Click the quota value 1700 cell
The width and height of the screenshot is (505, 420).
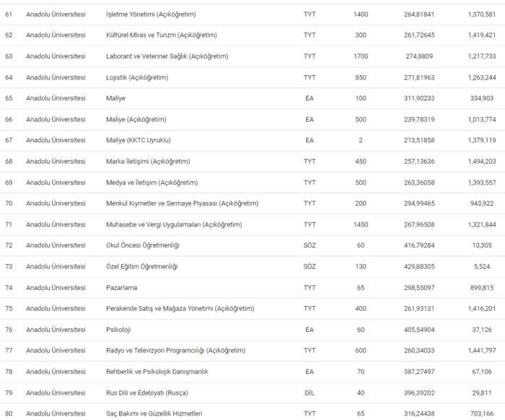[361, 56]
